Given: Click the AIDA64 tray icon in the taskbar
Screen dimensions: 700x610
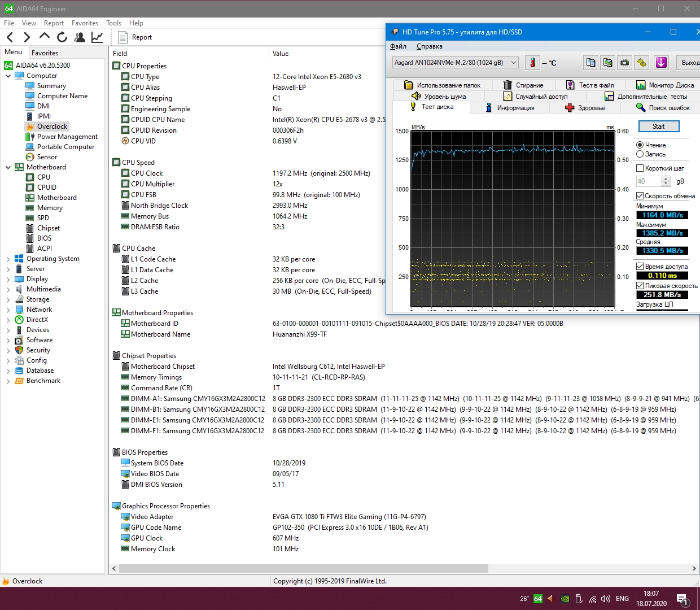Looking at the screenshot, I should click(537, 599).
